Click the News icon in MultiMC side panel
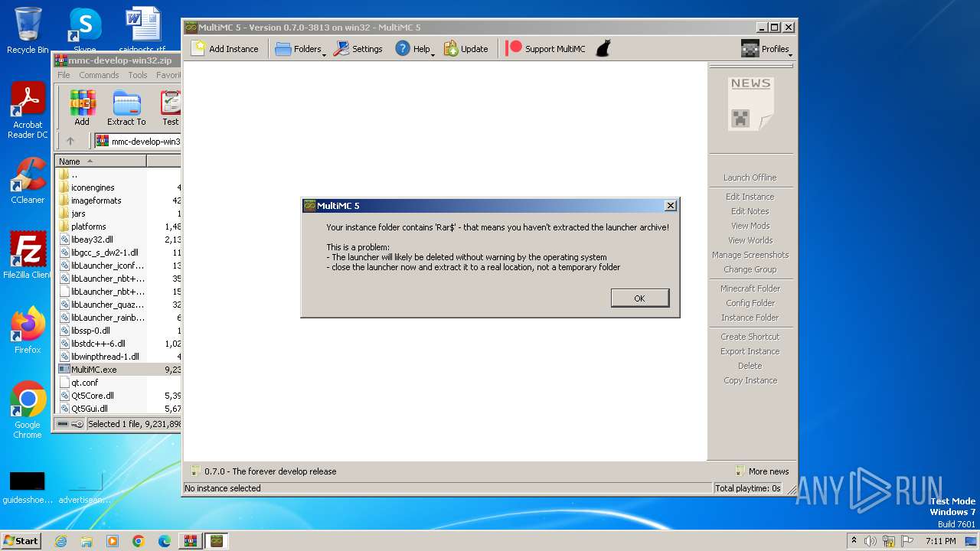This screenshot has width=980, height=551. [x=750, y=104]
